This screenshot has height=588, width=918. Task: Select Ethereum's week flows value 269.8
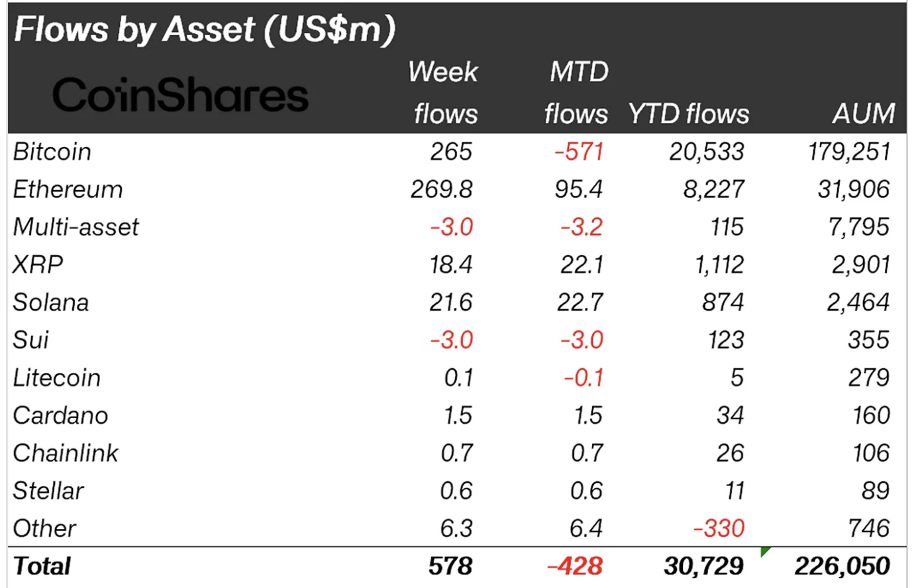442,189
